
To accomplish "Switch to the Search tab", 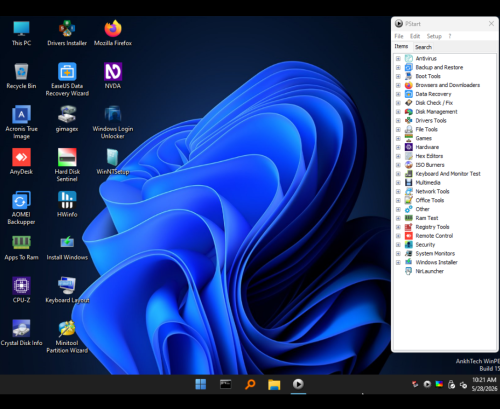I will pos(423,47).
